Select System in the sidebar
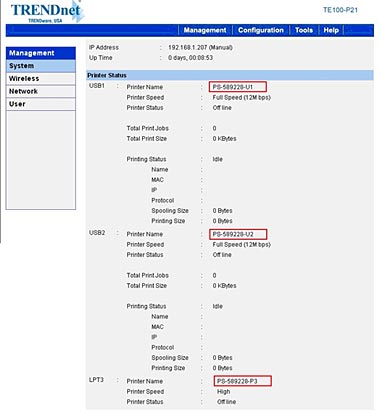380x413 pixels. click(x=41, y=66)
